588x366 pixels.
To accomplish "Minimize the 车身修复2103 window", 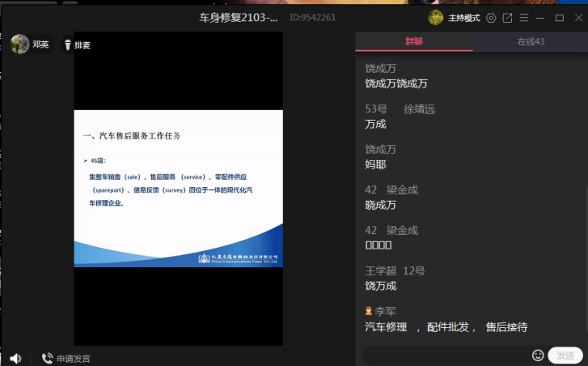I will click(540, 18).
